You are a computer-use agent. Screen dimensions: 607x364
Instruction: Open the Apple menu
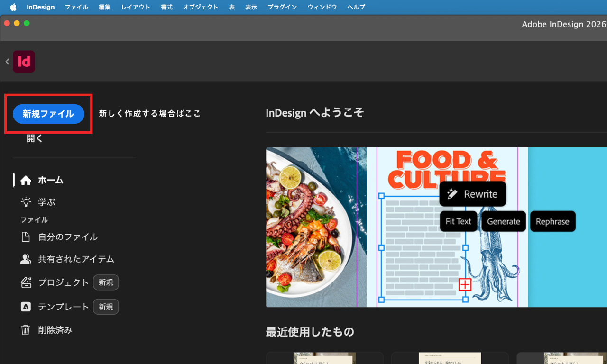(x=13, y=7)
